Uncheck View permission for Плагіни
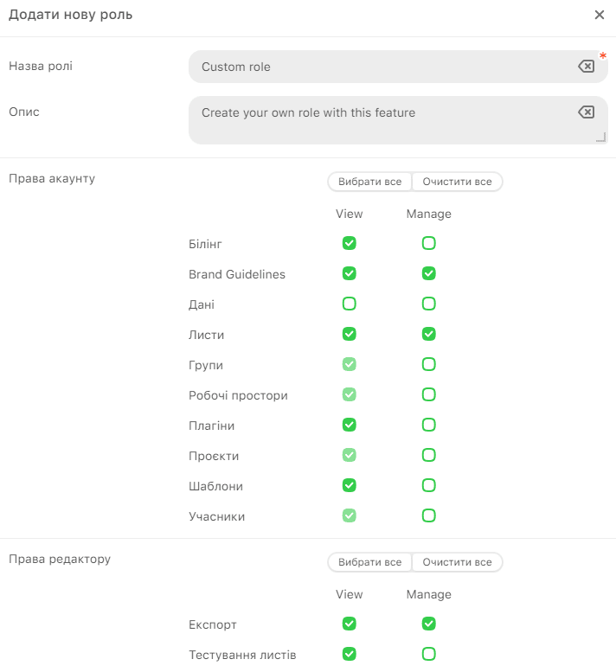The width and height of the screenshot is (616, 672). click(x=350, y=426)
